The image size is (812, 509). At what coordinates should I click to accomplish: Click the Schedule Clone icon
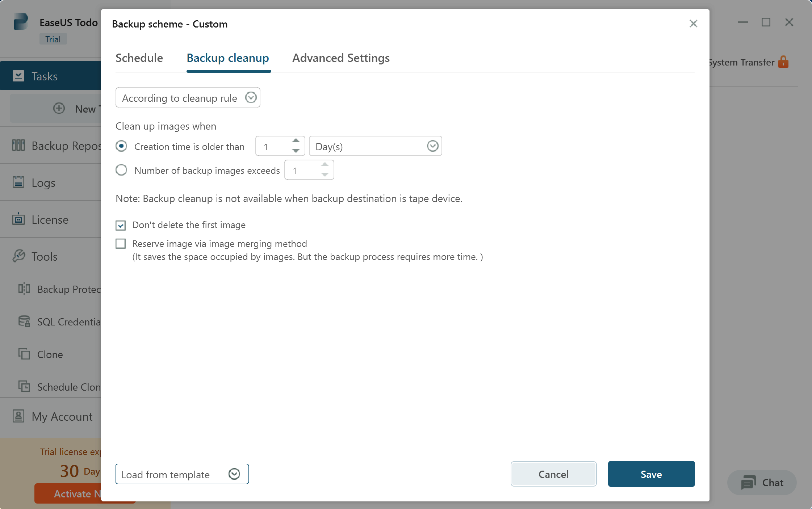coord(24,386)
